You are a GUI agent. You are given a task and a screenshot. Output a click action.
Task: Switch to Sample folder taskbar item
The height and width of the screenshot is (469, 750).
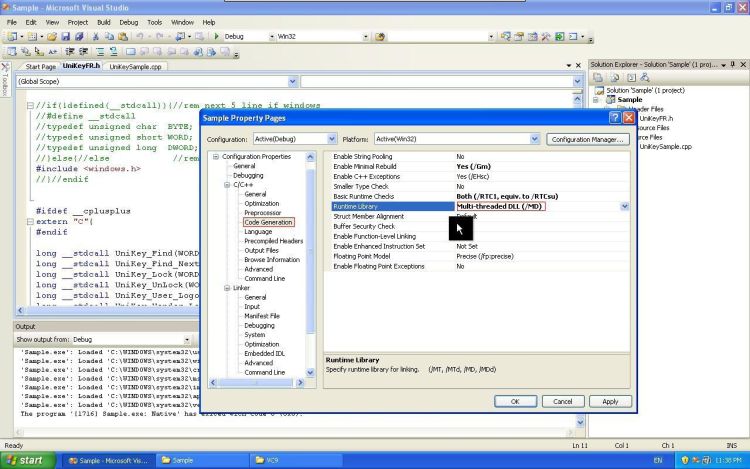coord(202,460)
